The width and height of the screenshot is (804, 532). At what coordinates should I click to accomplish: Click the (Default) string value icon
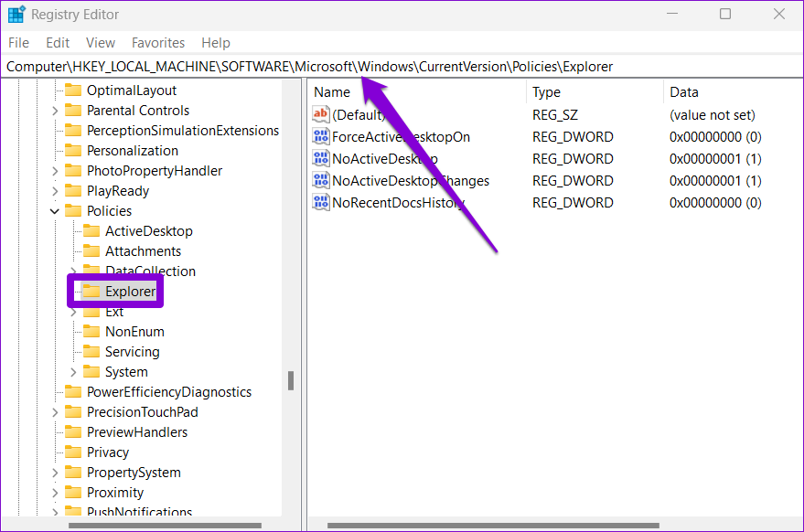point(321,114)
